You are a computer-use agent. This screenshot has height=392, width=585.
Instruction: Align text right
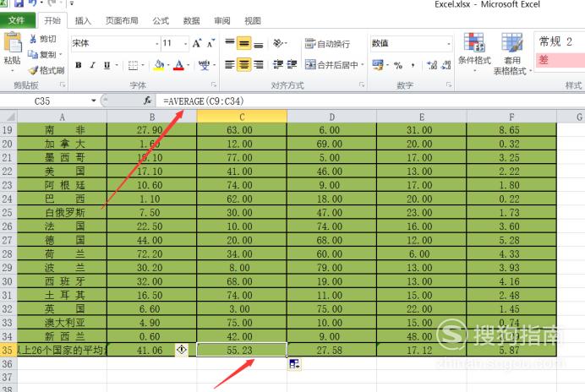pos(258,65)
